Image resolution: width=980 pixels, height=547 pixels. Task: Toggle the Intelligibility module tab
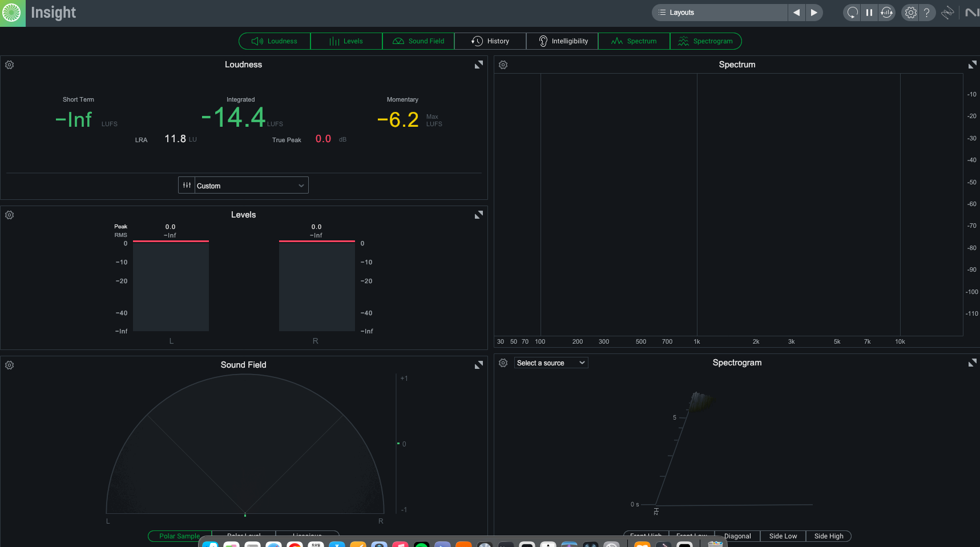click(x=562, y=41)
